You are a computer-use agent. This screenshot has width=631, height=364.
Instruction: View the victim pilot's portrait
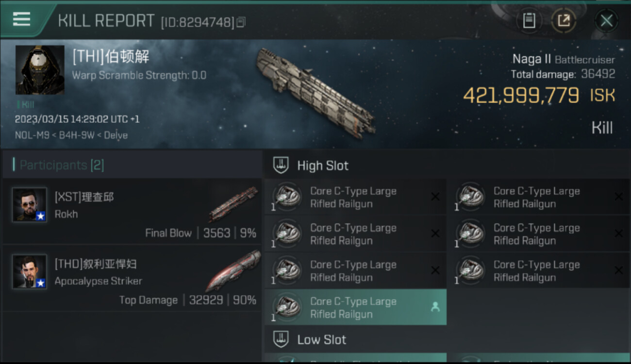click(40, 70)
